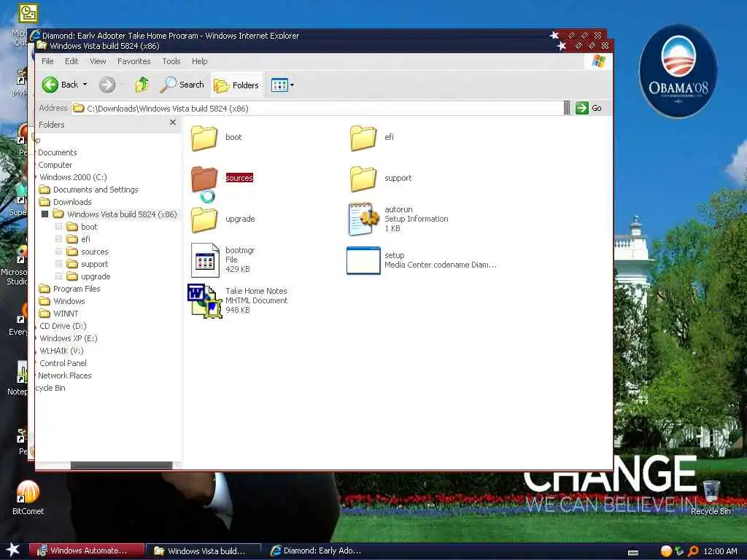
Task: Open the Back history dropdown arrow
Action: pos(85,85)
